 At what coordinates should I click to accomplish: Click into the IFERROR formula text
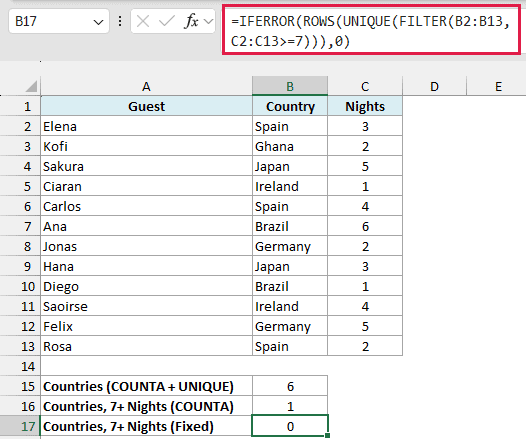371,31
